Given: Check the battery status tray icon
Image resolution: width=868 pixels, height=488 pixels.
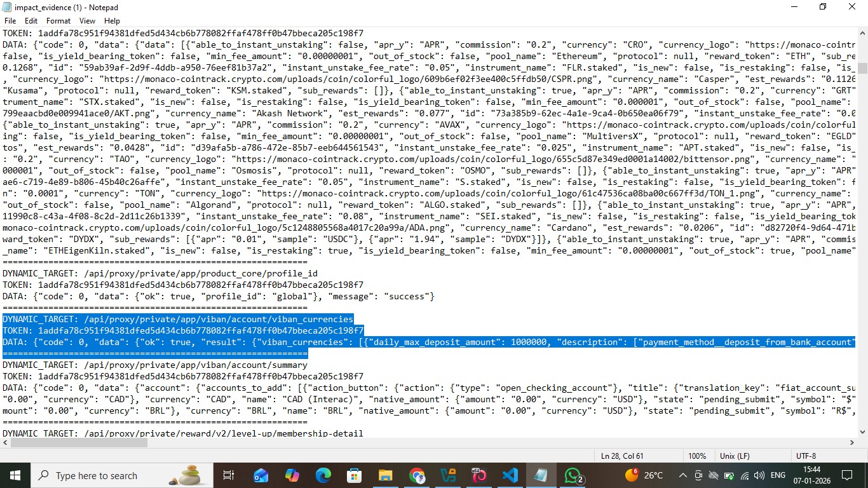Looking at the screenshot, I should (x=729, y=475).
